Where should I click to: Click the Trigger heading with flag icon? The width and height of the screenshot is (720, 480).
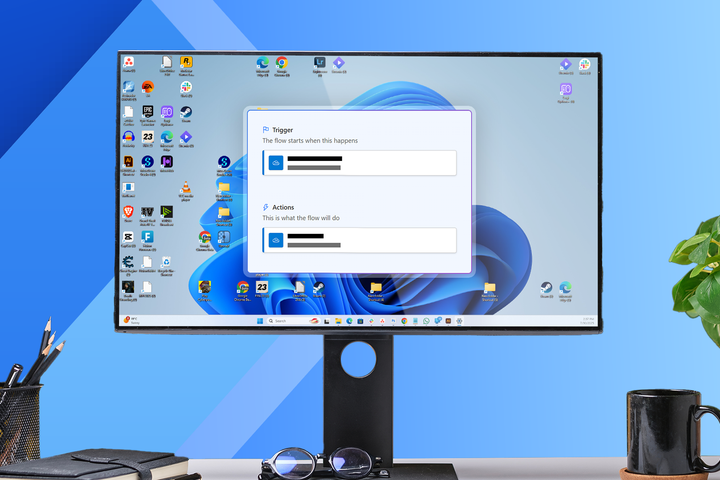pos(277,130)
